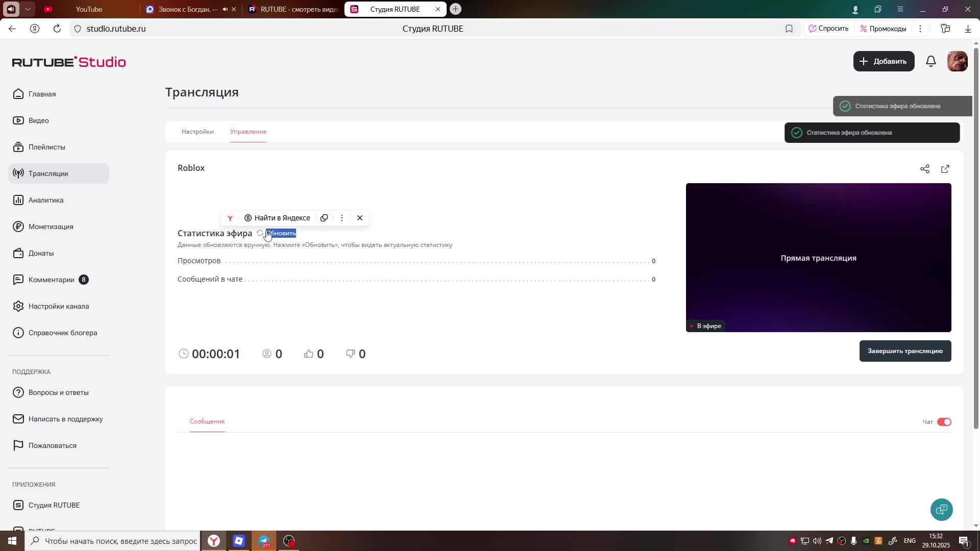The height and width of the screenshot is (551, 980).
Task: Open Комментарии in the sidebar
Action: point(51,280)
